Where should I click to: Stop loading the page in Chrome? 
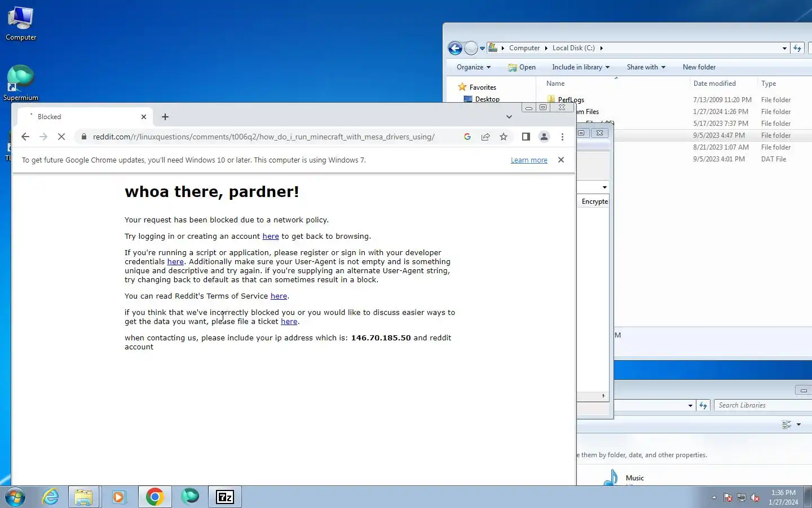[x=61, y=137]
